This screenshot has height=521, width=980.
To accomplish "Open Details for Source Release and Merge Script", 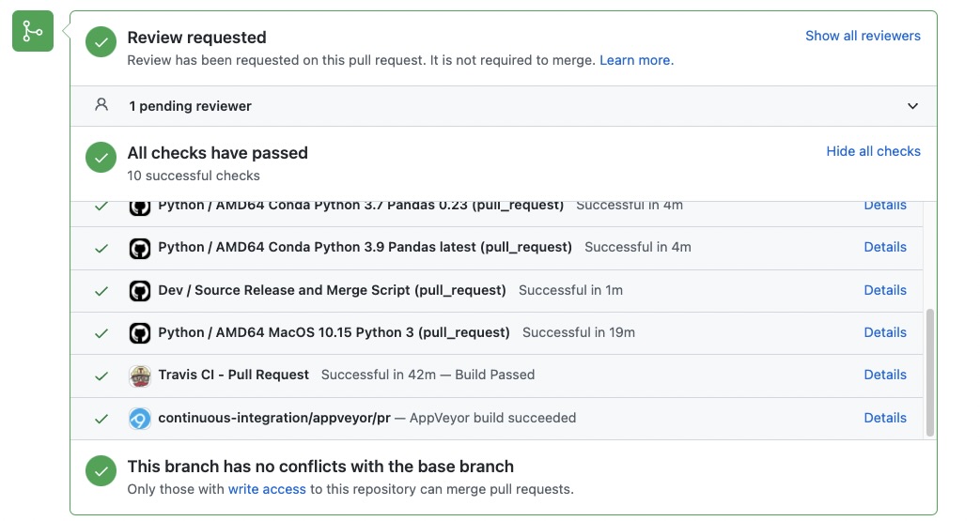I will (x=885, y=290).
